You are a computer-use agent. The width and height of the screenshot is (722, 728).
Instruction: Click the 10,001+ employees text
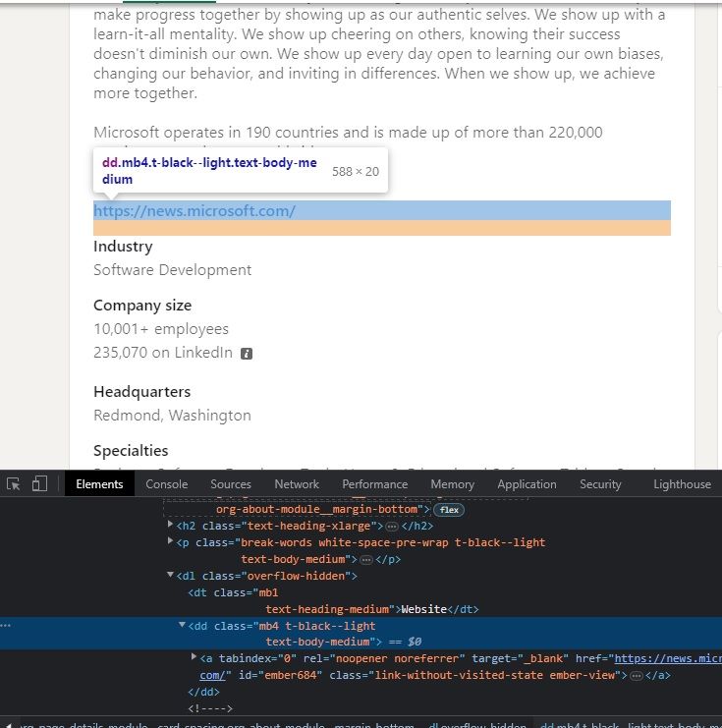tap(161, 329)
